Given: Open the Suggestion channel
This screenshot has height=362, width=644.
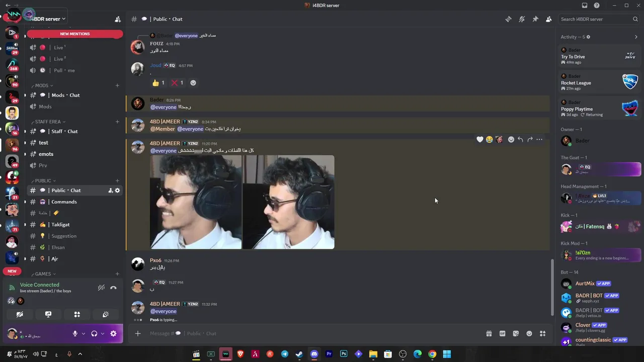Looking at the screenshot, I should (74, 236).
